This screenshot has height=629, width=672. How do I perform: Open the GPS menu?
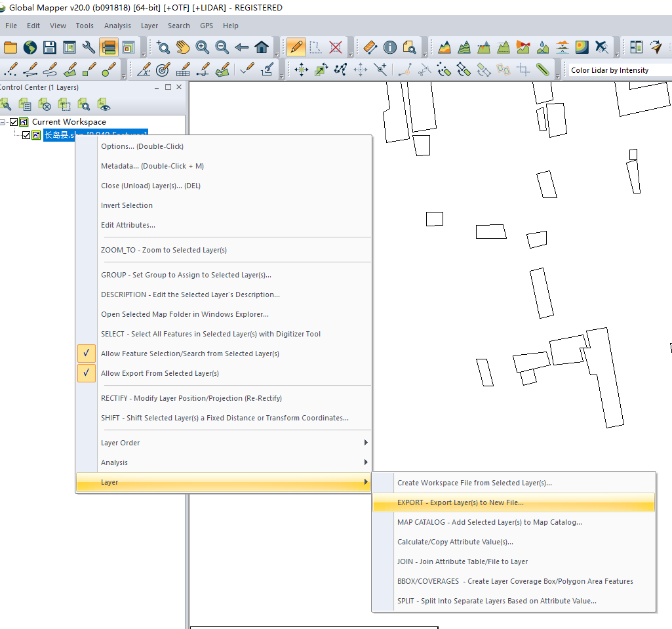tap(207, 26)
